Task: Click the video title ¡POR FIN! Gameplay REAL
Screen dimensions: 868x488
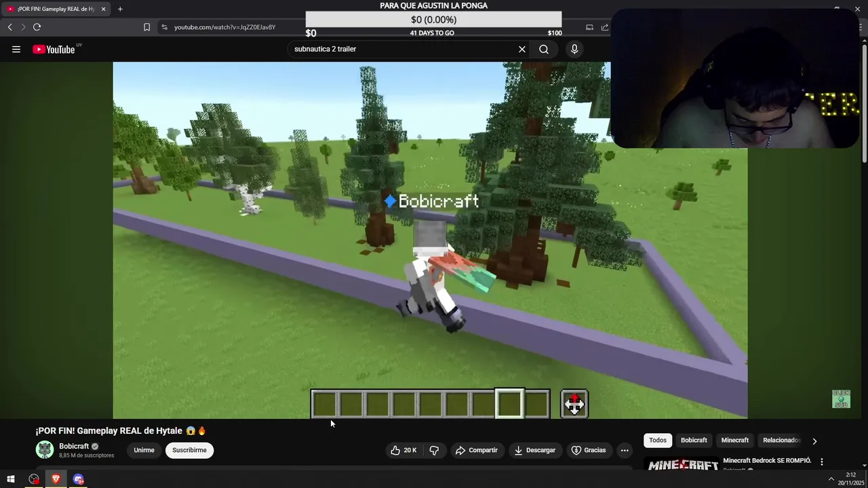Action: (121, 431)
